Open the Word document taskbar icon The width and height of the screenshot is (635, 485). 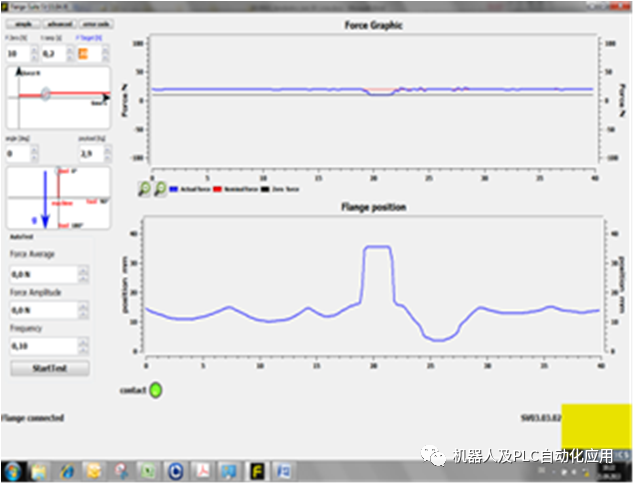283,471
